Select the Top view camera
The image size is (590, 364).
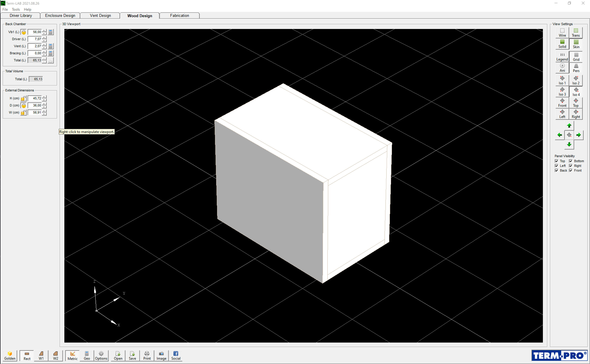(x=576, y=103)
